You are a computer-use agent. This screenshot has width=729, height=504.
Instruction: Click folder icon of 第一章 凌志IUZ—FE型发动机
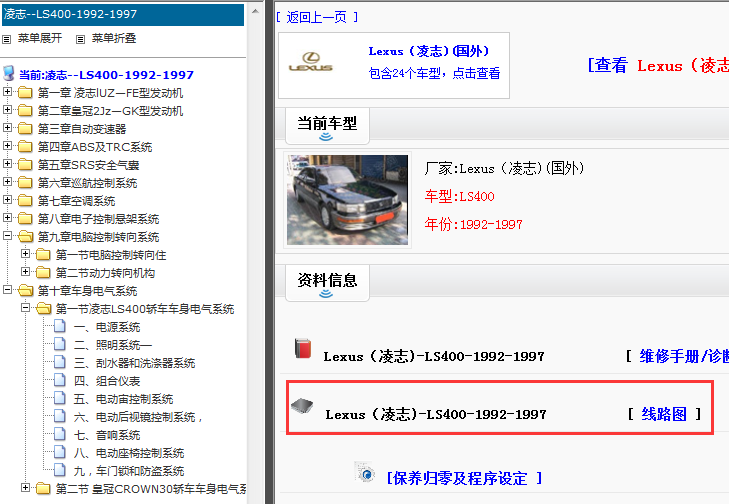[25, 93]
